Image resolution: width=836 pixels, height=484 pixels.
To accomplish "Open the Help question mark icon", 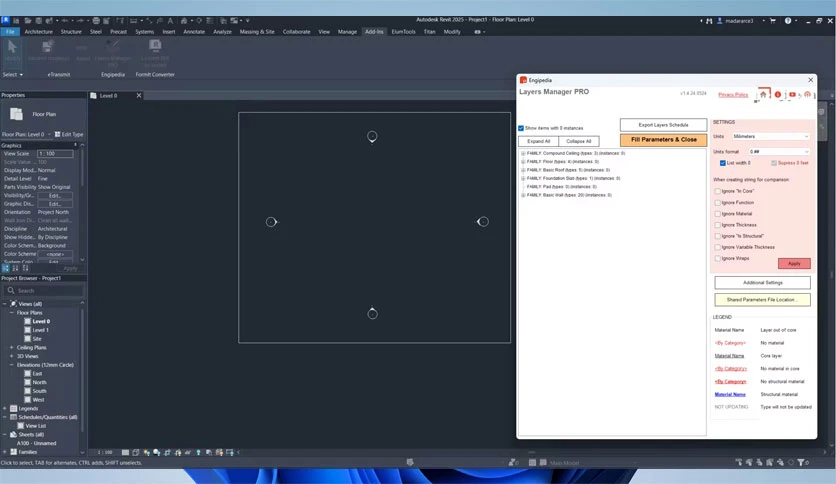I will coord(787,21).
